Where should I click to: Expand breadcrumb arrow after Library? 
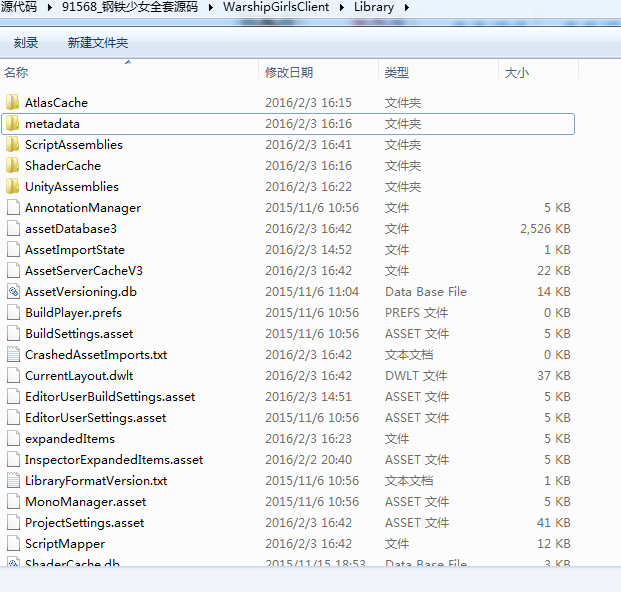coord(406,8)
